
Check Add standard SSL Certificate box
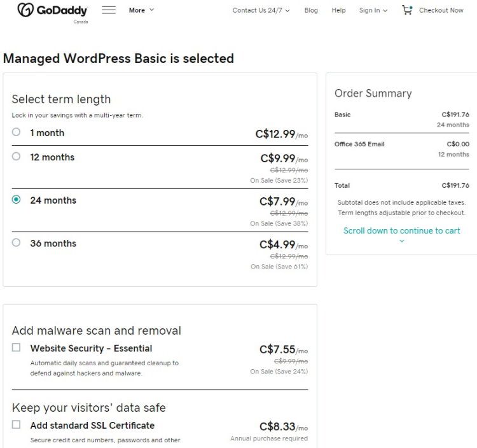pyautogui.click(x=16, y=424)
